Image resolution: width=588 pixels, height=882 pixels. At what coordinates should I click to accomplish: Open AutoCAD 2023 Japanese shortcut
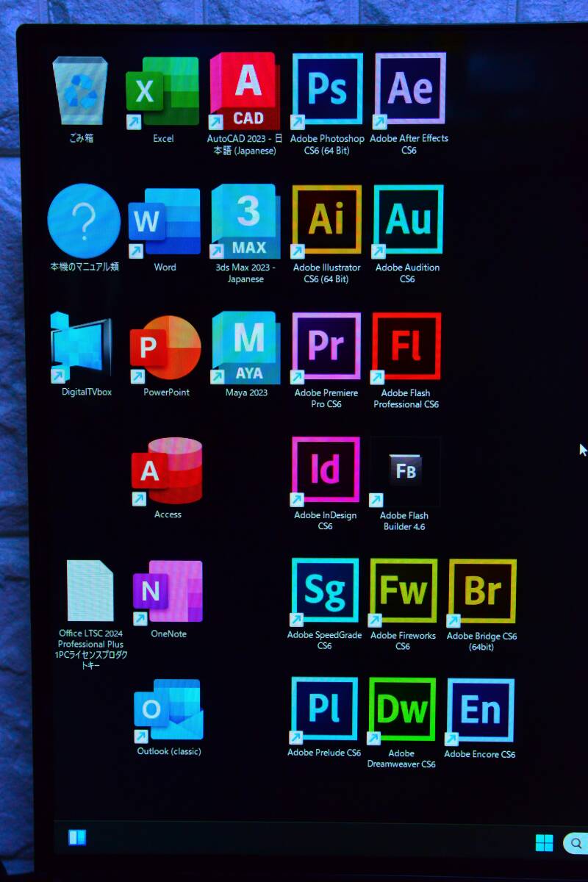pyautogui.click(x=245, y=91)
